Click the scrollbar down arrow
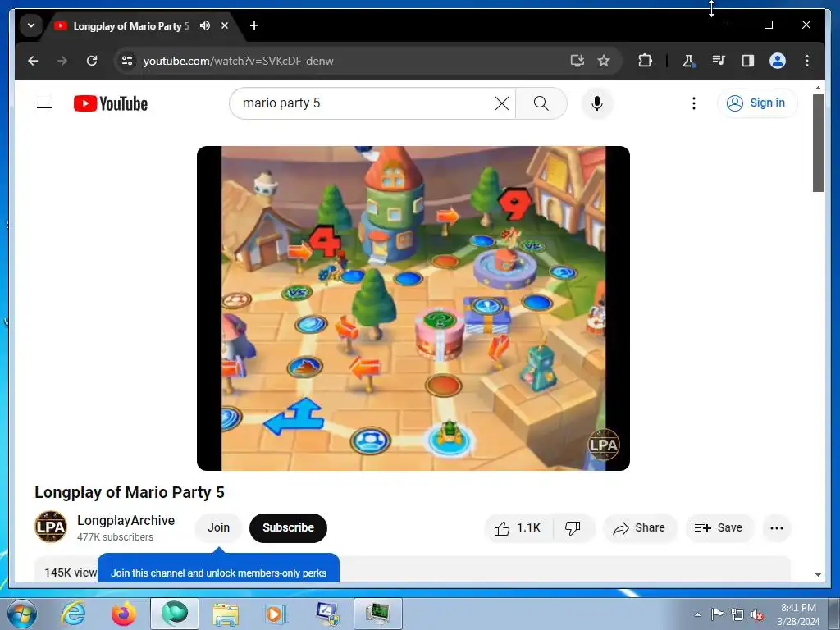 (x=818, y=575)
